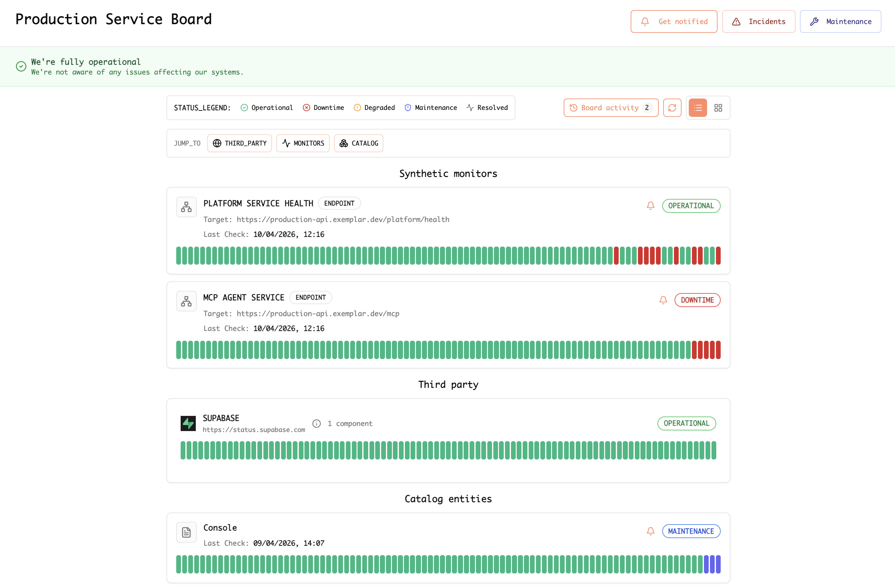Open status.supabase.com link

254,430
